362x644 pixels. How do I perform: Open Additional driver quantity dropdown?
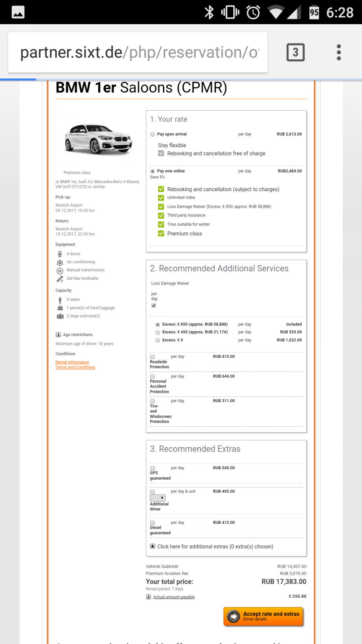(x=158, y=498)
